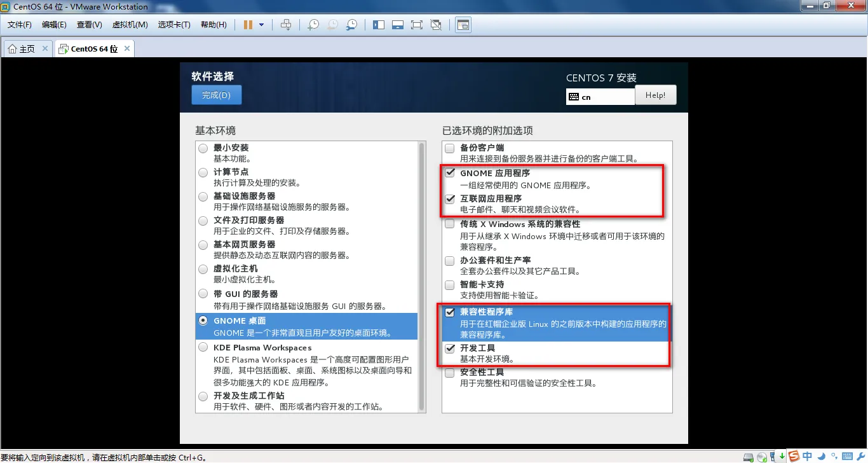
Task: Uncheck 开发工具 checkbox
Action: point(450,349)
